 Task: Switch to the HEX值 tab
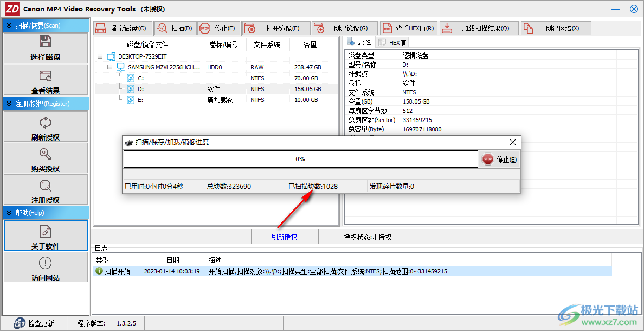click(392, 42)
